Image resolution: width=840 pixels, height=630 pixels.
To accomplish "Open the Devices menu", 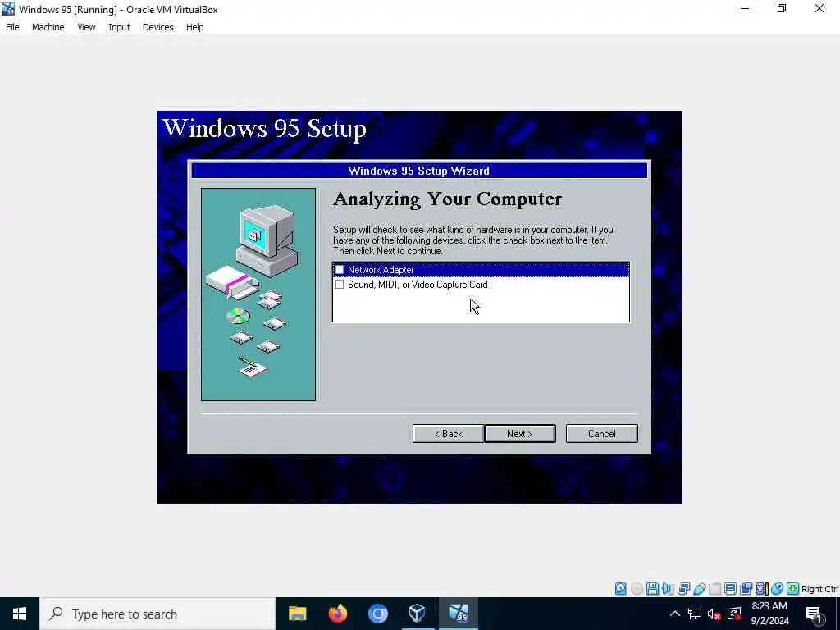I will [x=158, y=27].
